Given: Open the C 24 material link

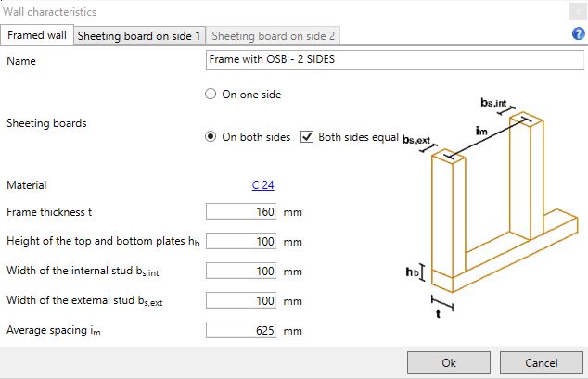Looking at the screenshot, I should 262,185.
